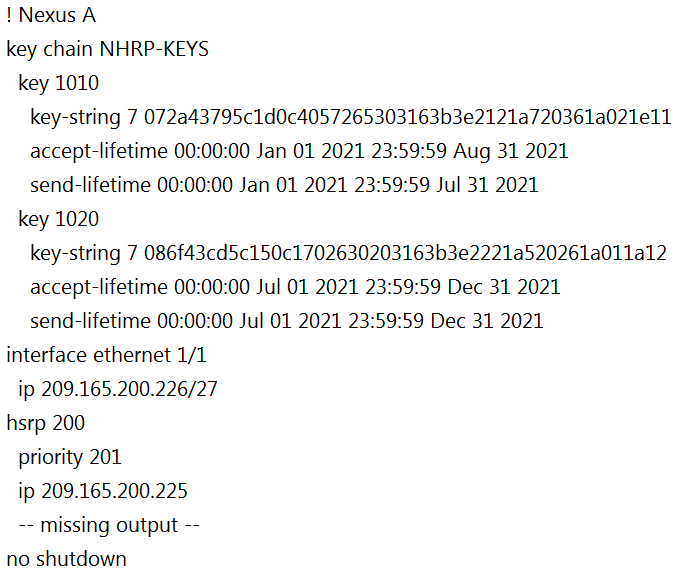Click 'Dec 31 2021' in key 1020 accept-lifetime
This screenshot has width=677, height=573.
pyautogui.click(x=504, y=287)
